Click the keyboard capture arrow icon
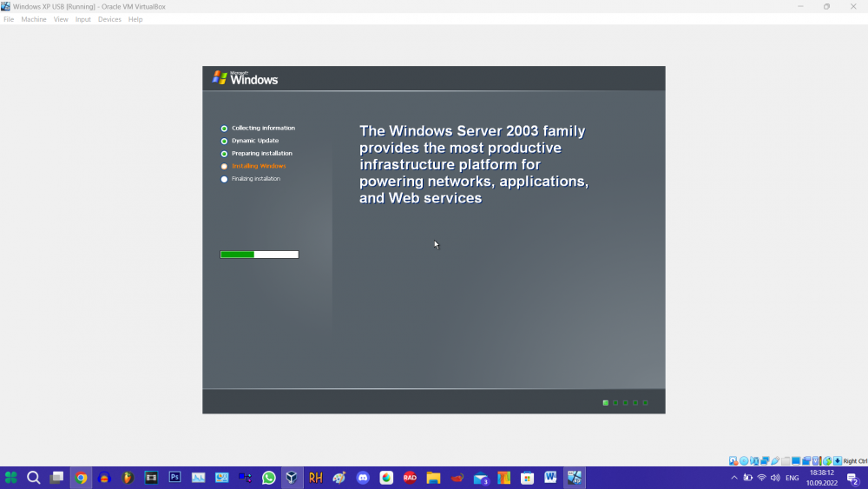Image resolution: width=868 pixels, height=489 pixels. (838, 460)
